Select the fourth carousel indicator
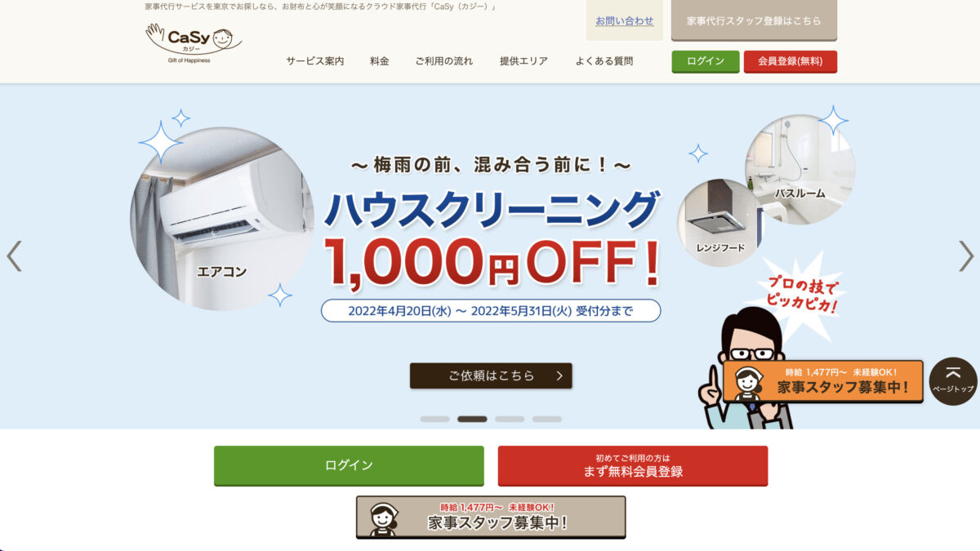Viewport: 980px width, 551px height. (547, 419)
